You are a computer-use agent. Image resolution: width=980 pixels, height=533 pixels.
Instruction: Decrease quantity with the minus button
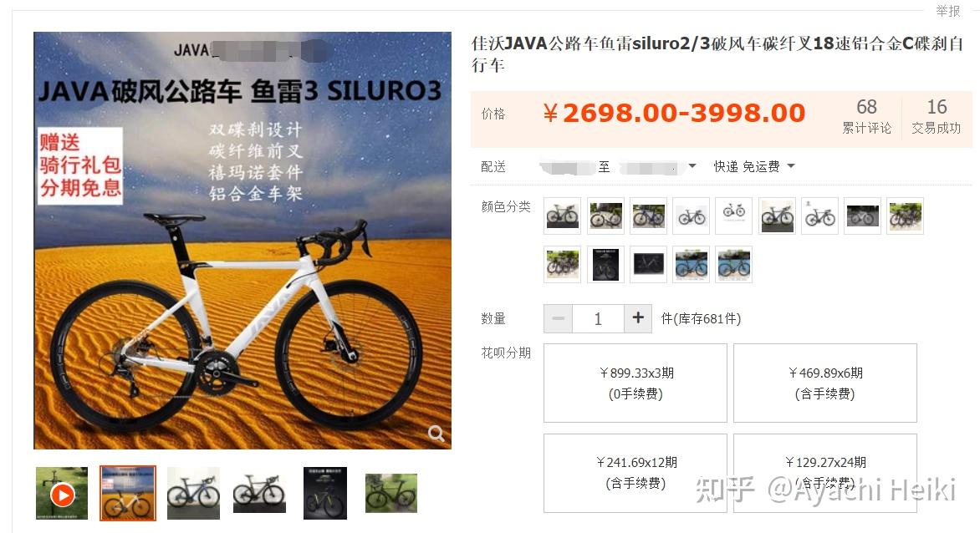(558, 318)
